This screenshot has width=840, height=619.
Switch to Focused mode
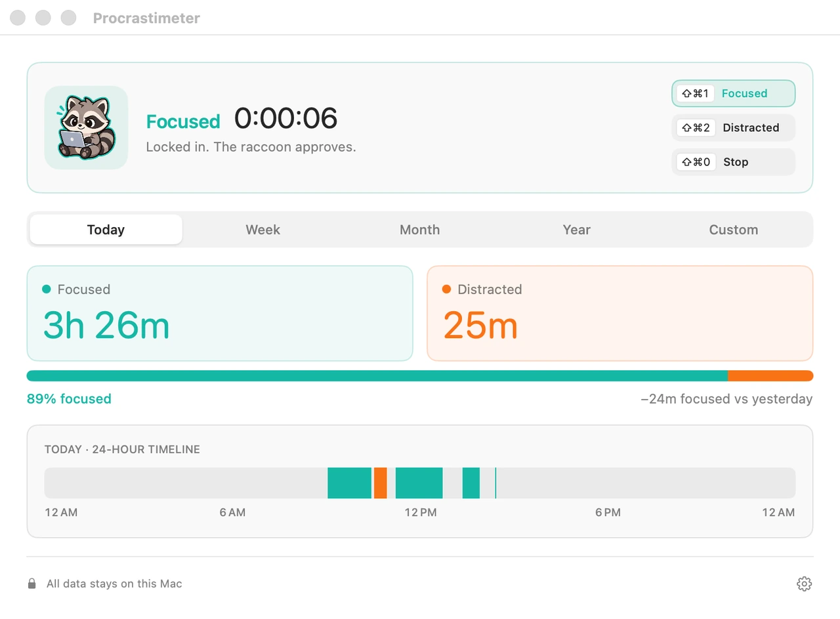(x=733, y=93)
